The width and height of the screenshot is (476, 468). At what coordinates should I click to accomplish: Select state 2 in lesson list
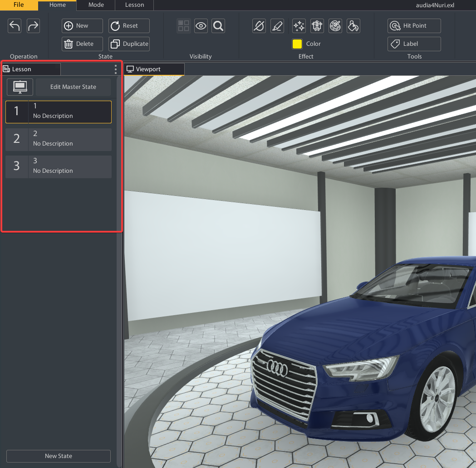tap(59, 140)
